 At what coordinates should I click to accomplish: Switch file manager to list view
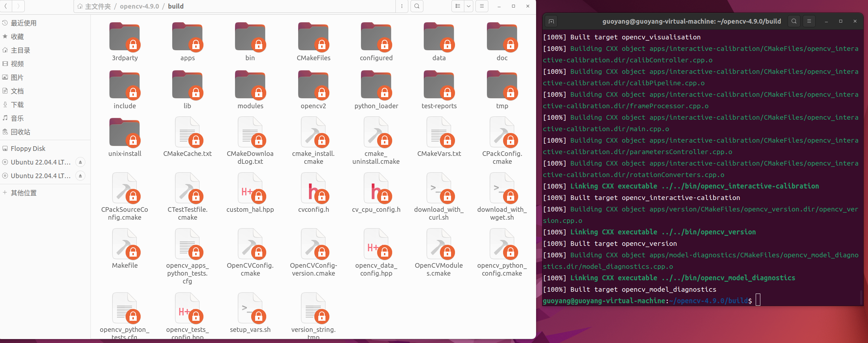(x=458, y=6)
